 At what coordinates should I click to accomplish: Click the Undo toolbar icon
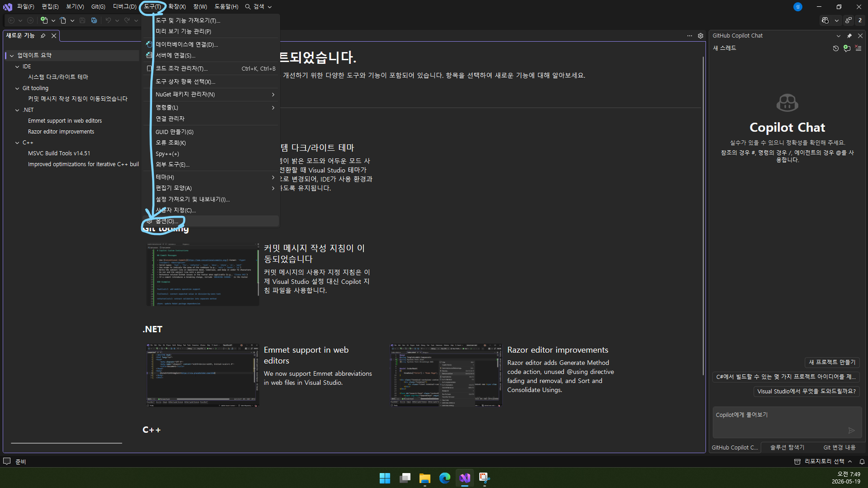[108, 20]
